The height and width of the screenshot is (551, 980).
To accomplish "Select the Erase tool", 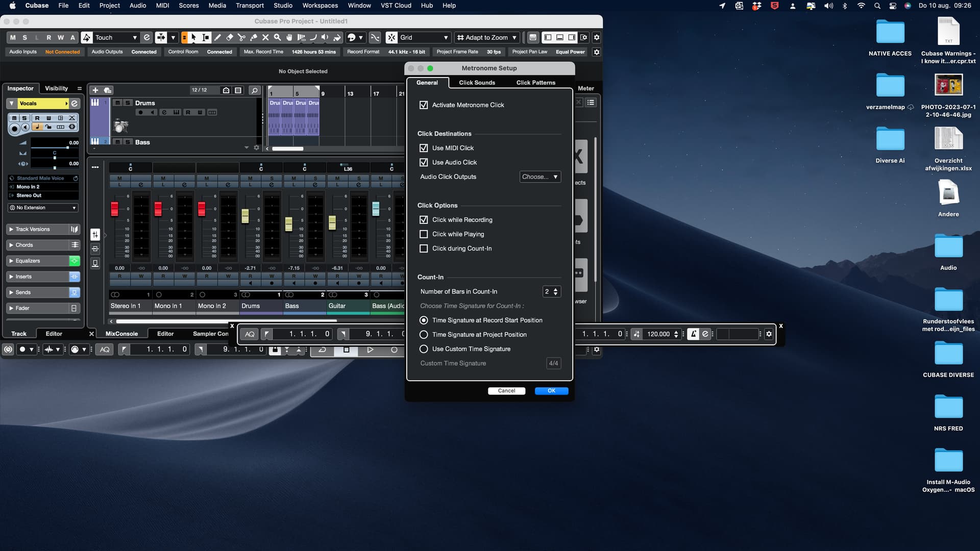I will click(230, 37).
